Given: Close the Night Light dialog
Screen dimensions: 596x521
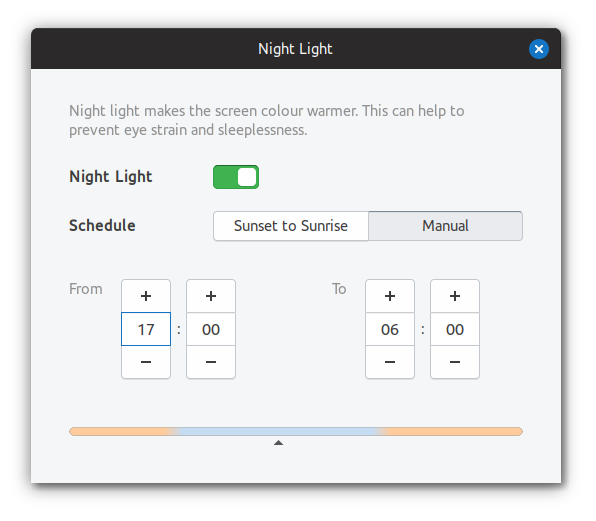Looking at the screenshot, I should tap(539, 49).
